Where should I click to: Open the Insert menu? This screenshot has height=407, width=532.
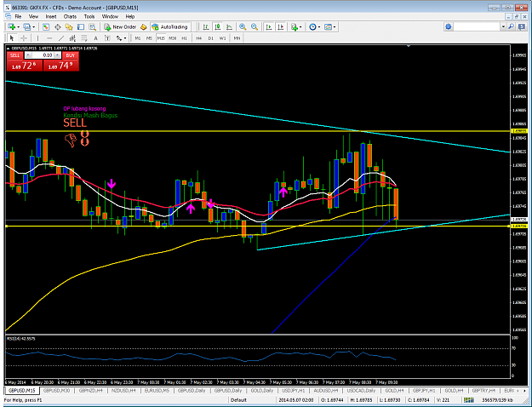(x=51, y=16)
